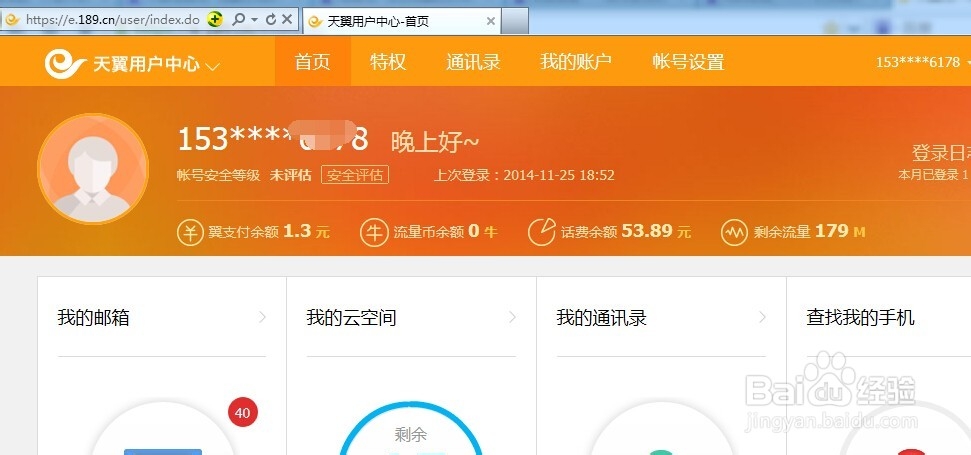Click the address bar search magnifier icon
971x455 pixels.
(238, 20)
